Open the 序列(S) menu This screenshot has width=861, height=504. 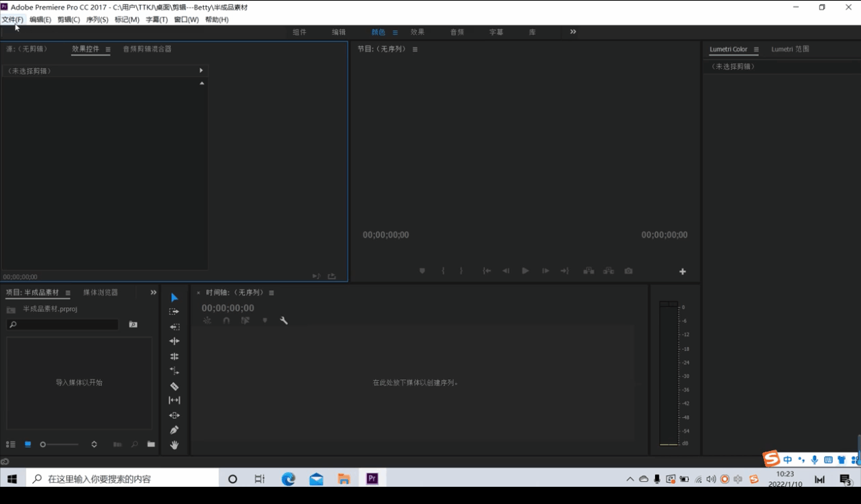click(97, 19)
